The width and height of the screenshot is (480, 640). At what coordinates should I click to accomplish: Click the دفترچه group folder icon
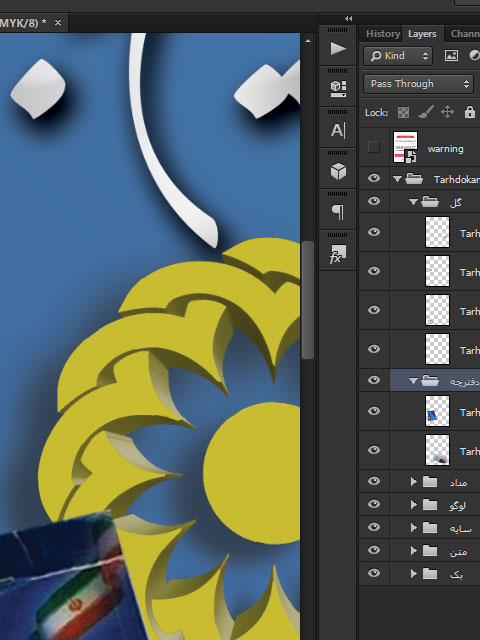pos(430,380)
